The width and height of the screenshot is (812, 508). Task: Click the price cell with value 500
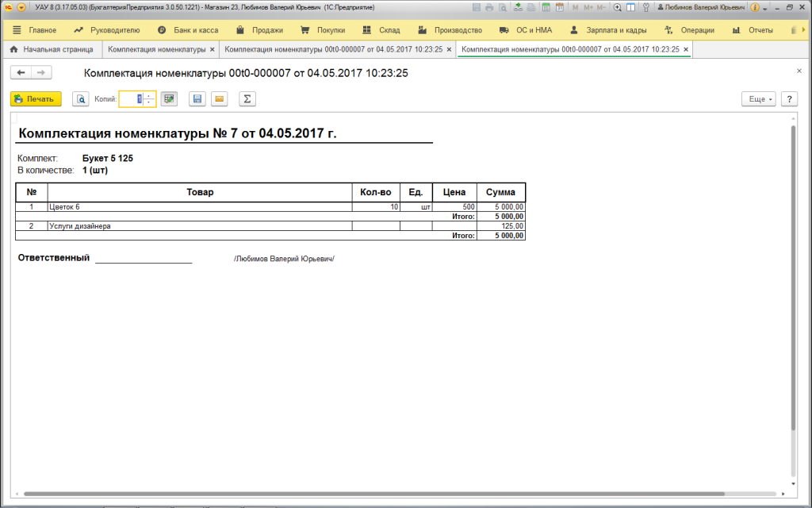tap(454, 207)
